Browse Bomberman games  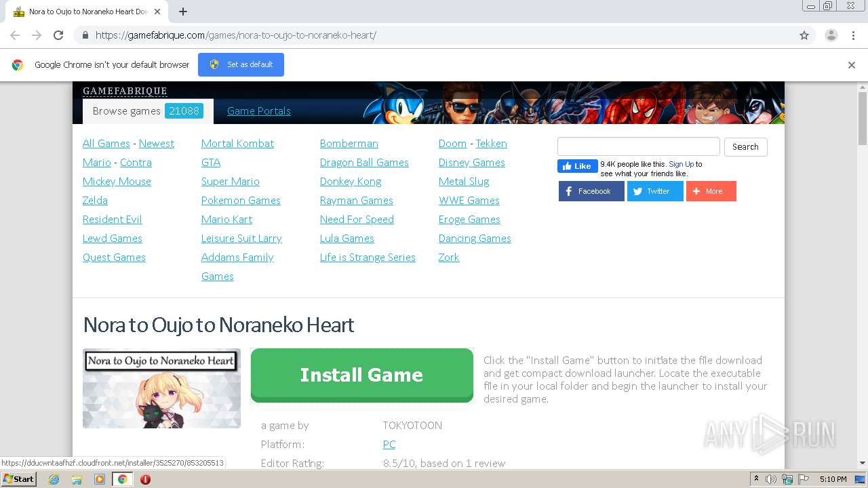tap(349, 144)
